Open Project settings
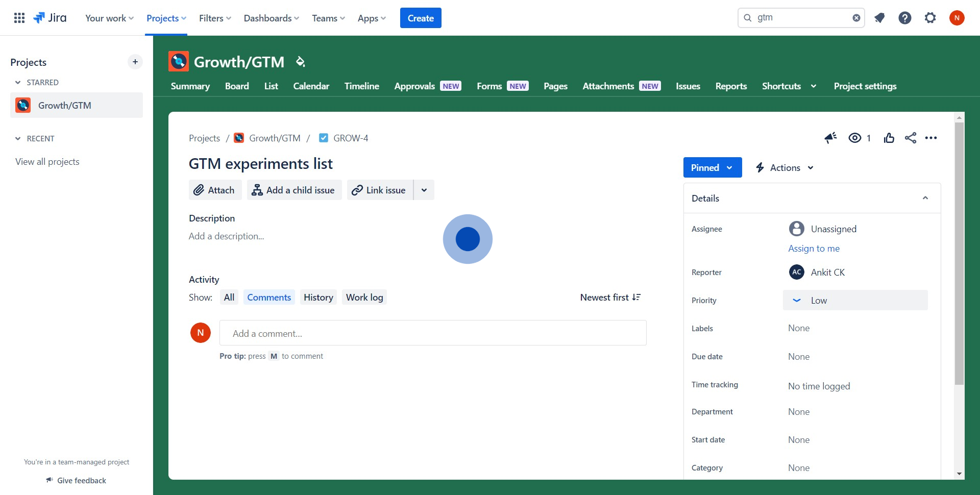 coord(865,86)
